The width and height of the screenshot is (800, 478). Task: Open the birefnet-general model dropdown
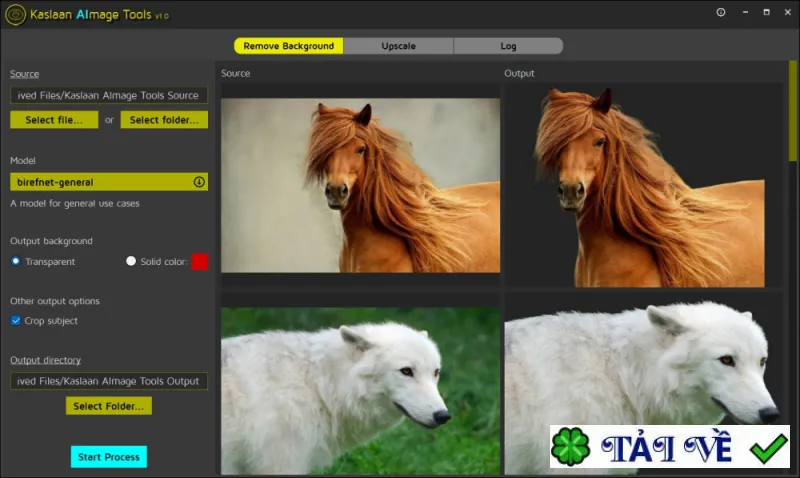coord(109,182)
